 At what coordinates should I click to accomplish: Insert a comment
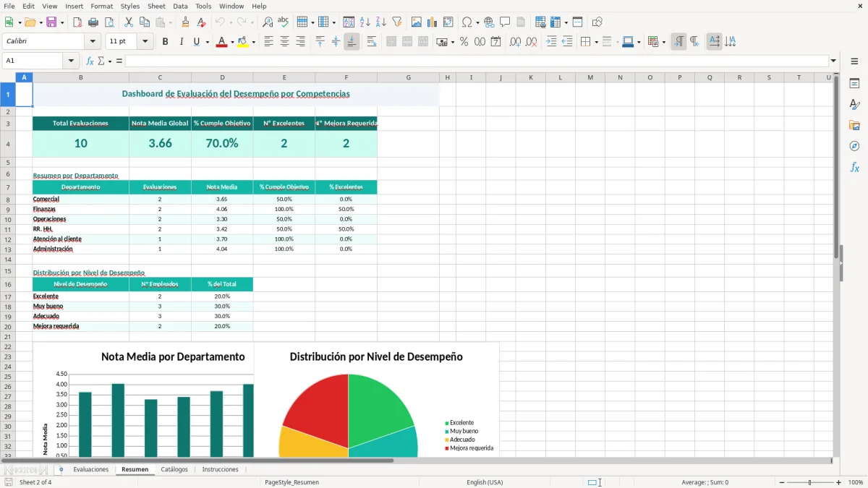pos(505,22)
